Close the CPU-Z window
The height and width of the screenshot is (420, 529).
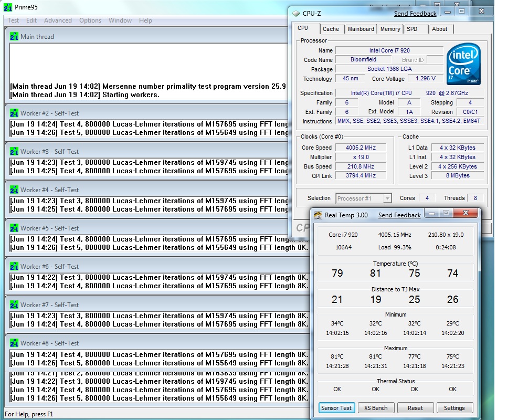coord(481,12)
